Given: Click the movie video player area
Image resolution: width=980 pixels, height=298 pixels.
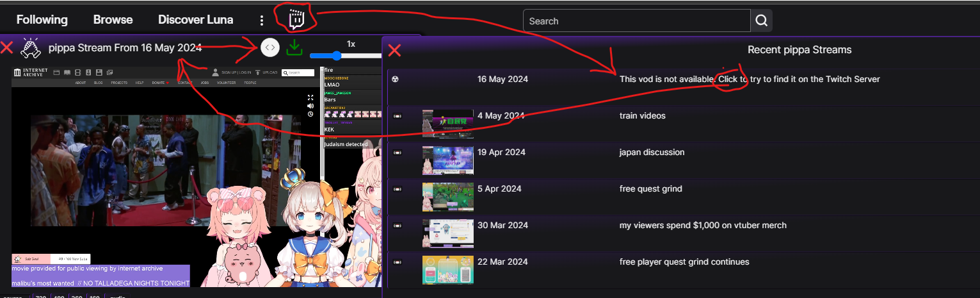Looking at the screenshot, I should (x=166, y=170).
